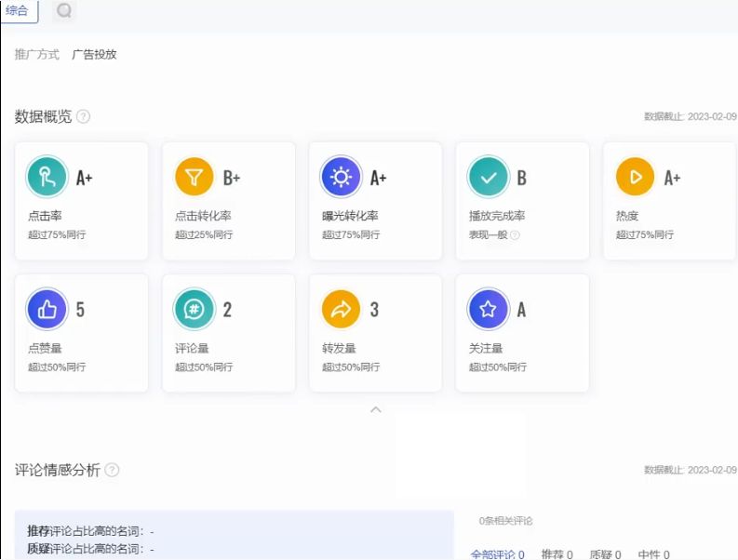The image size is (738, 560).
Task: Click the 广告投放 promotion option
Action: [x=94, y=54]
